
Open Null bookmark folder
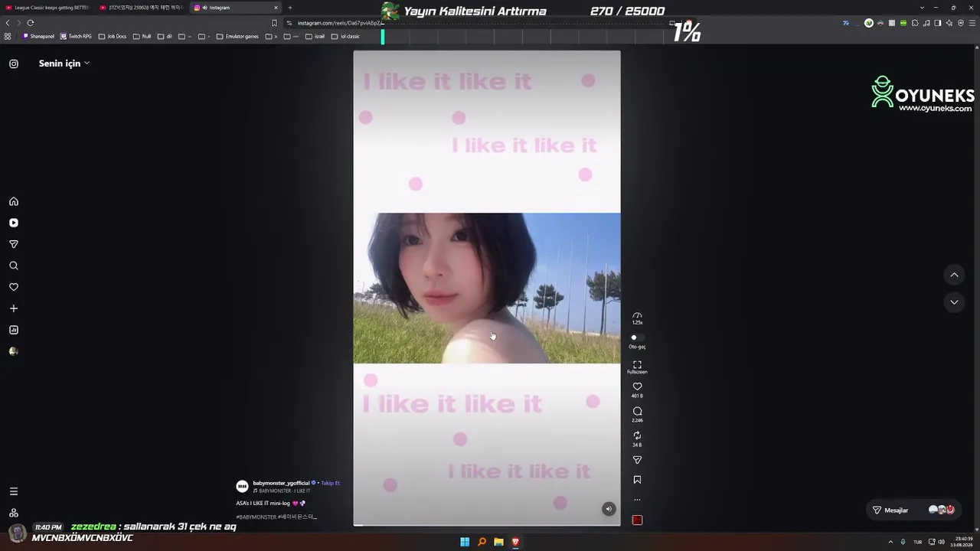click(x=142, y=36)
